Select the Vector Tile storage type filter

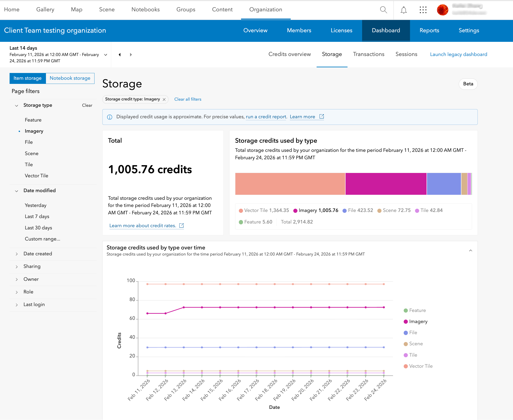point(37,176)
